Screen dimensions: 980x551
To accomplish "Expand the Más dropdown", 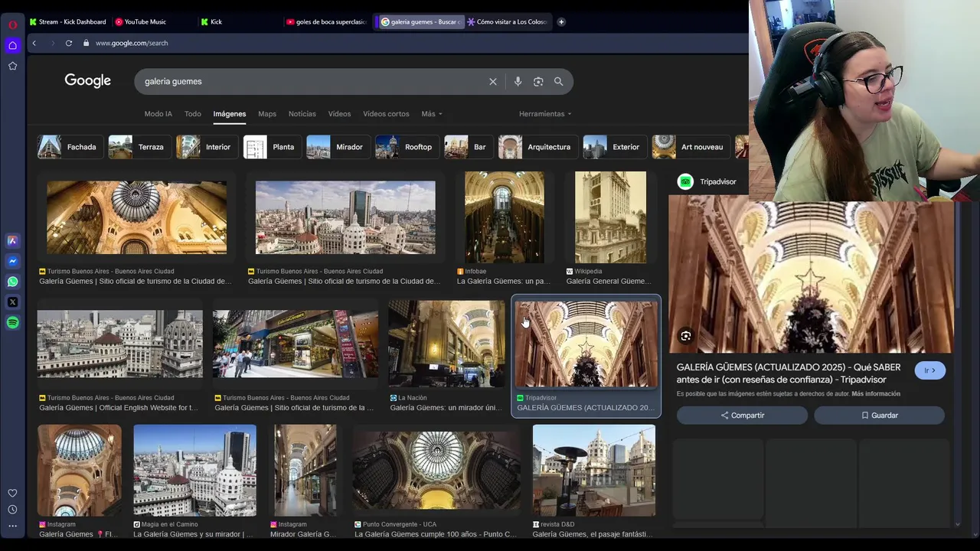I will [x=432, y=114].
